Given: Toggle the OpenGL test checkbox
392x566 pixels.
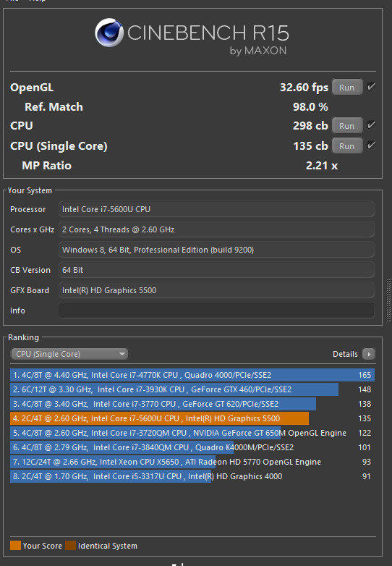Looking at the screenshot, I should click(371, 87).
